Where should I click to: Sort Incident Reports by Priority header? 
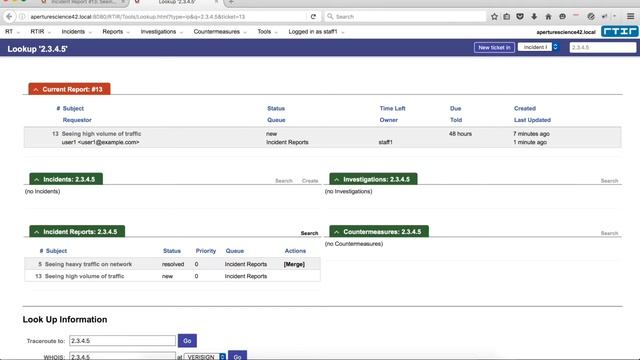click(206, 251)
